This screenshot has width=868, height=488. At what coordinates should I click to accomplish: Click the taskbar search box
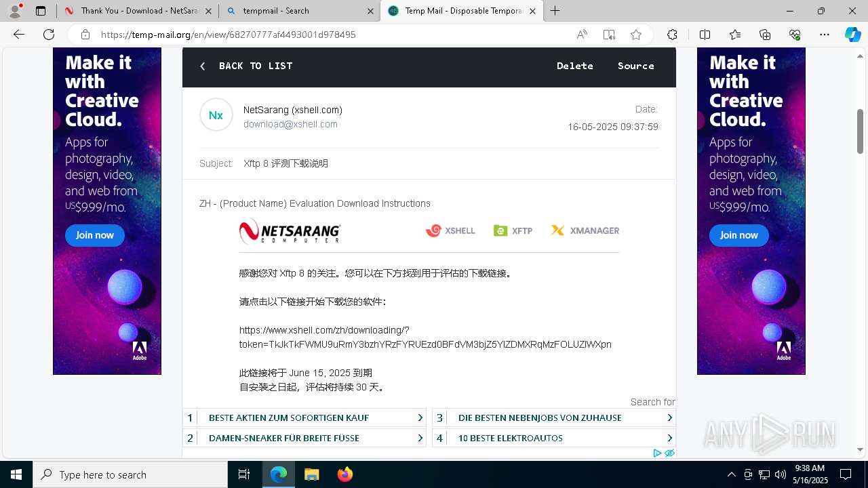[x=130, y=474]
